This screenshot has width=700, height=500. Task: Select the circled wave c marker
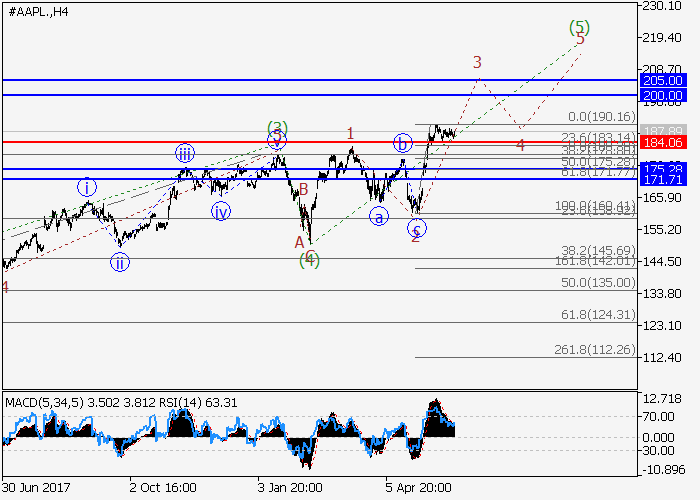pyautogui.click(x=416, y=229)
